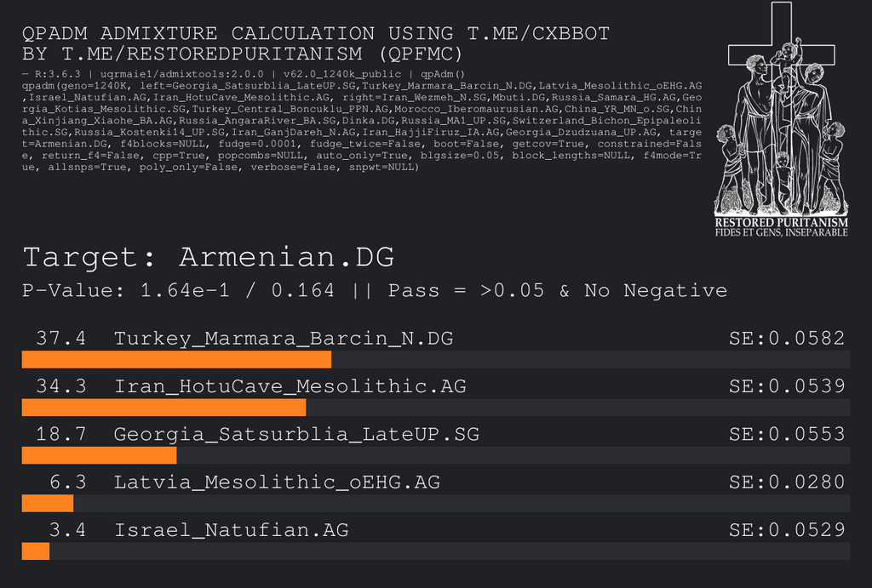Click the P-Value 0.164 result line
The width and height of the screenshot is (872, 588).
pos(375,291)
